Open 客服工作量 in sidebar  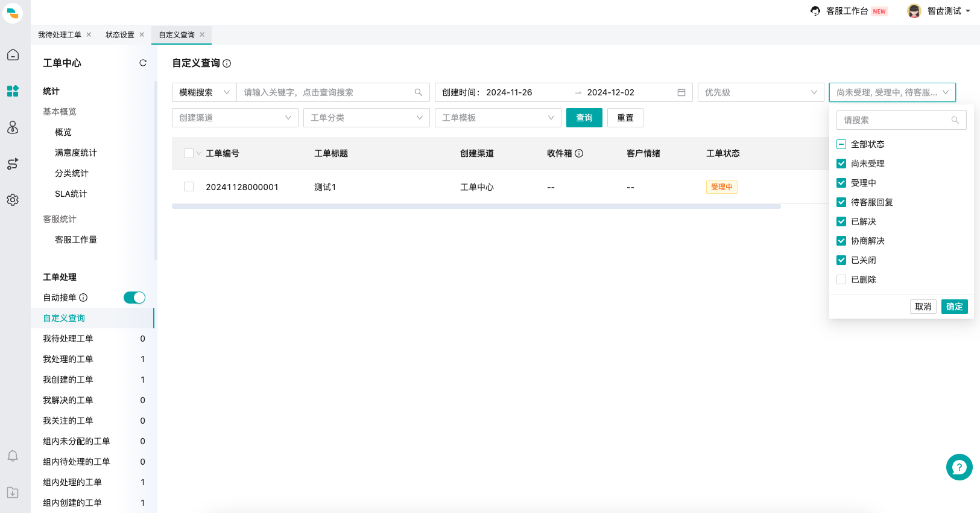[x=76, y=240]
